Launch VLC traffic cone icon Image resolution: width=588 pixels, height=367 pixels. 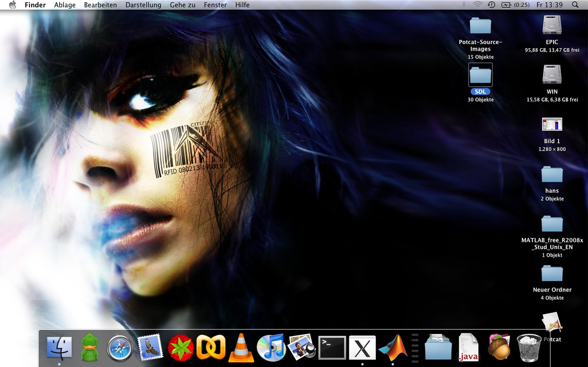[x=241, y=348]
